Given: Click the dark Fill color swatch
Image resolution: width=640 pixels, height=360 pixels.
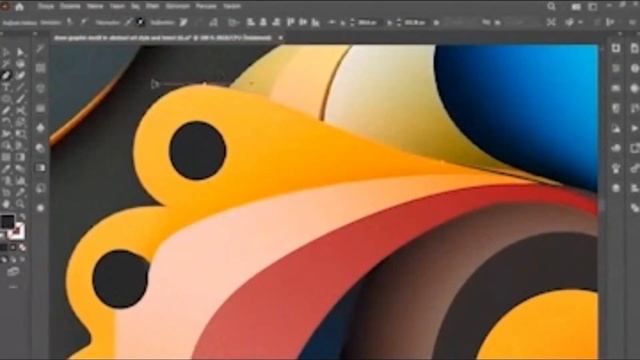Looking at the screenshot, I should [x=7, y=222].
